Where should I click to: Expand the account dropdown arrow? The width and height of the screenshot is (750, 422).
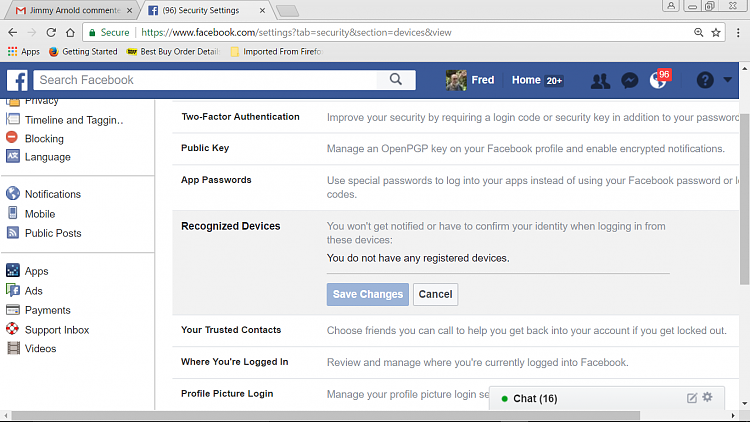pyautogui.click(x=728, y=80)
